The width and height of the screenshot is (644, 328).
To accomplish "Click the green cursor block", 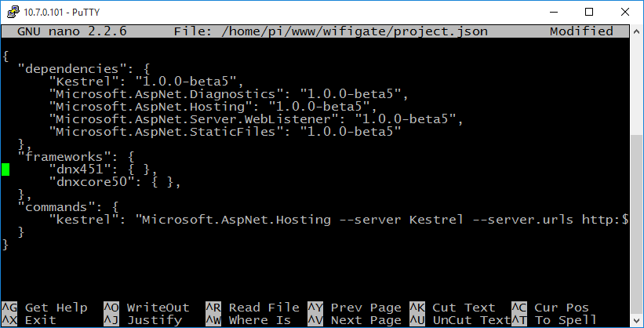I will [x=5, y=169].
